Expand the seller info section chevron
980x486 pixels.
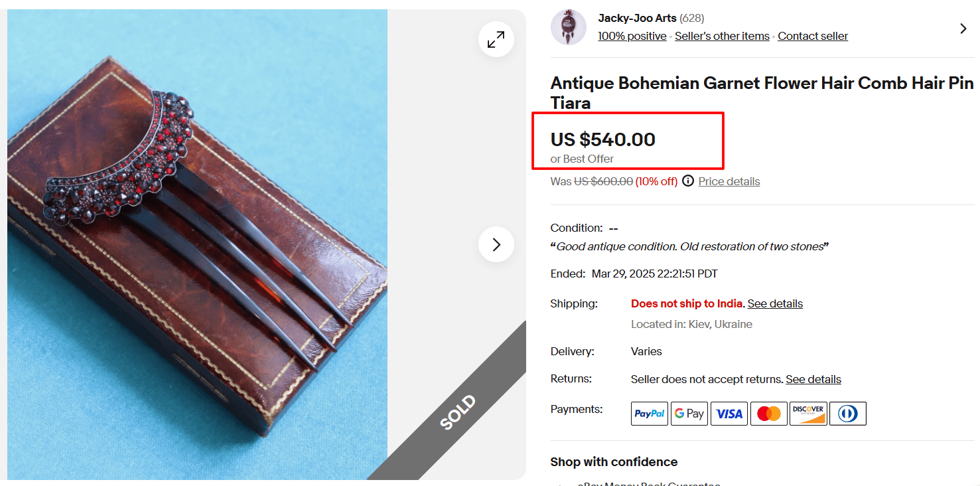963,29
